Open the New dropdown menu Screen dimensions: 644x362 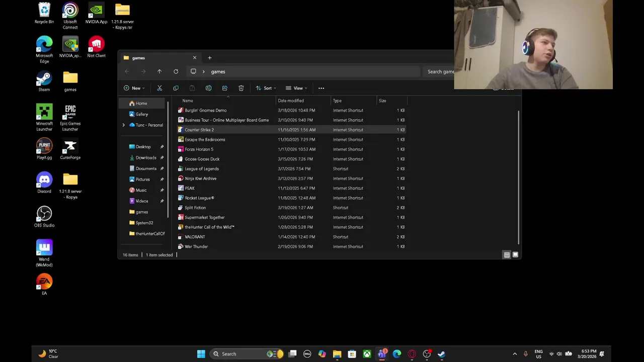134,88
